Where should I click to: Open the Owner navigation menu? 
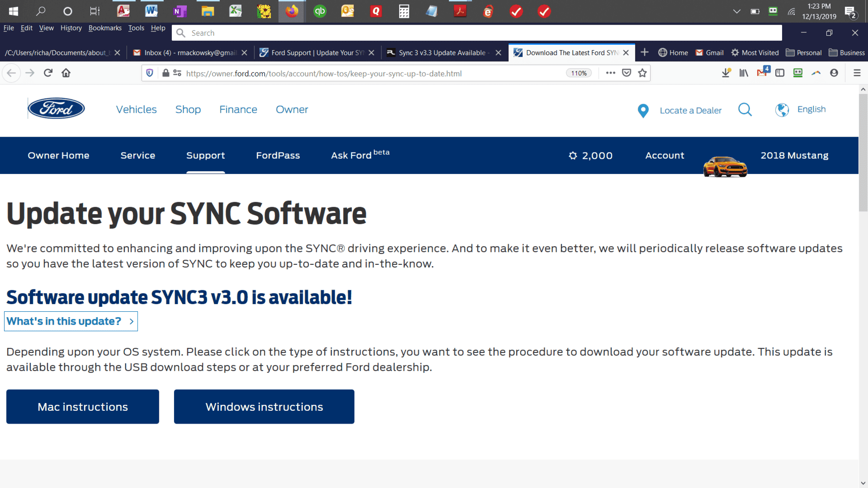tap(292, 110)
